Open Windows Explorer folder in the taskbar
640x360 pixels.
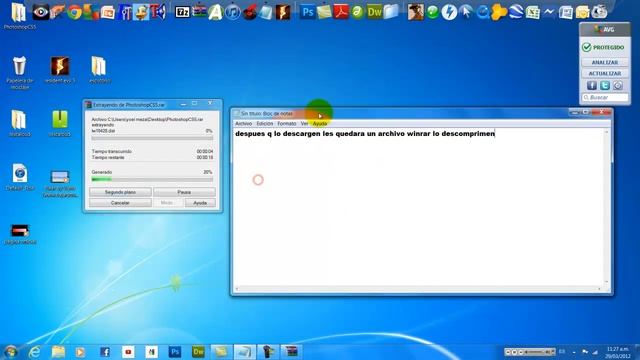point(58,351)
